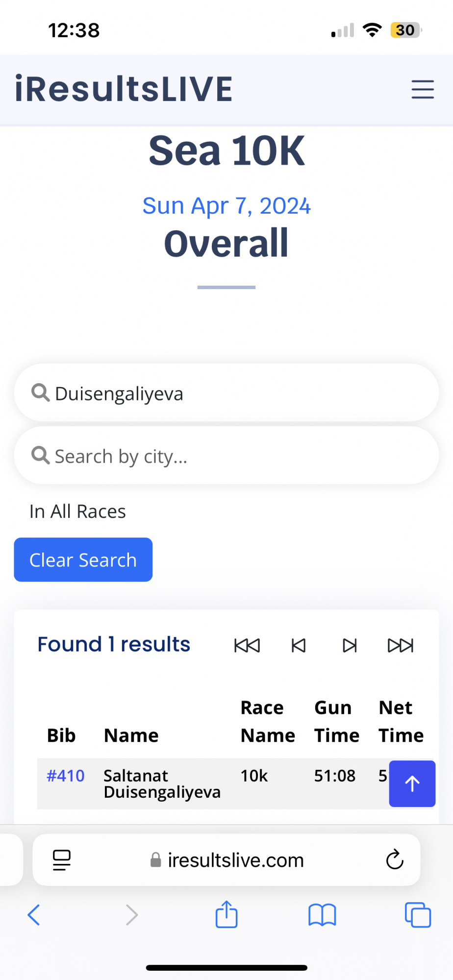Go to previous results page
Viewport: 453px width, 980px height.
coord(299,645)
